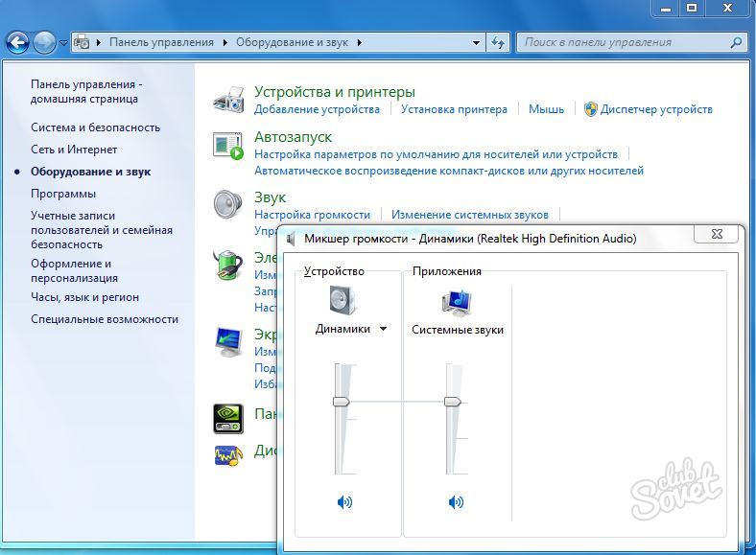Mute the Динамики device volume
The width and height of the screenshot is (756, 555).
click(x=344, y=501)
